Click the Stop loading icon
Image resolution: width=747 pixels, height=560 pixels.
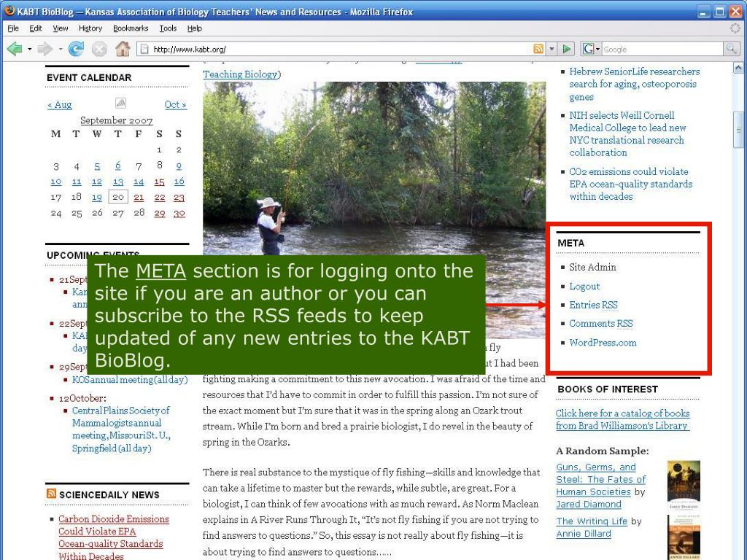[x=99, y=49]
